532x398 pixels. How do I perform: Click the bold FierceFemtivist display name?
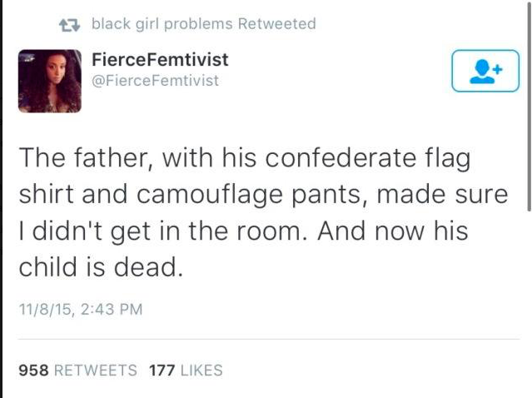[x=160, y=60]
